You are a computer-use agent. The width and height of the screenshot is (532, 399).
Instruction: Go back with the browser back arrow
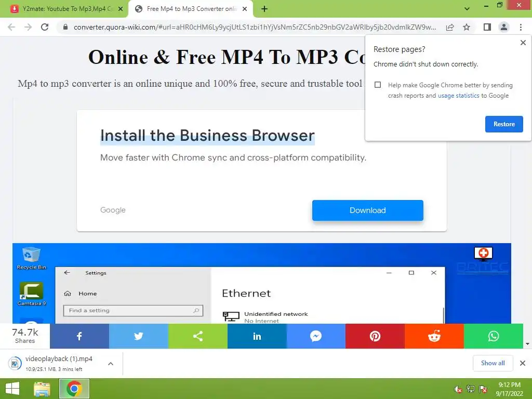pos(11,27)
